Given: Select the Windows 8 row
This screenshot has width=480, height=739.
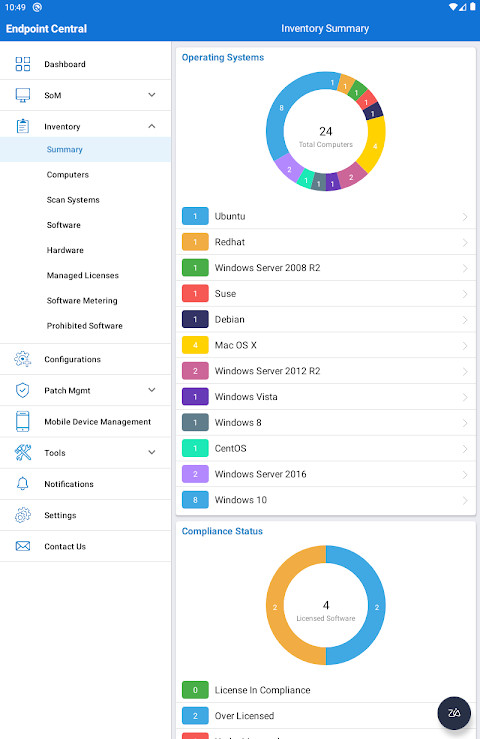Looking at the screenshot, I should (x=325, y=423).
